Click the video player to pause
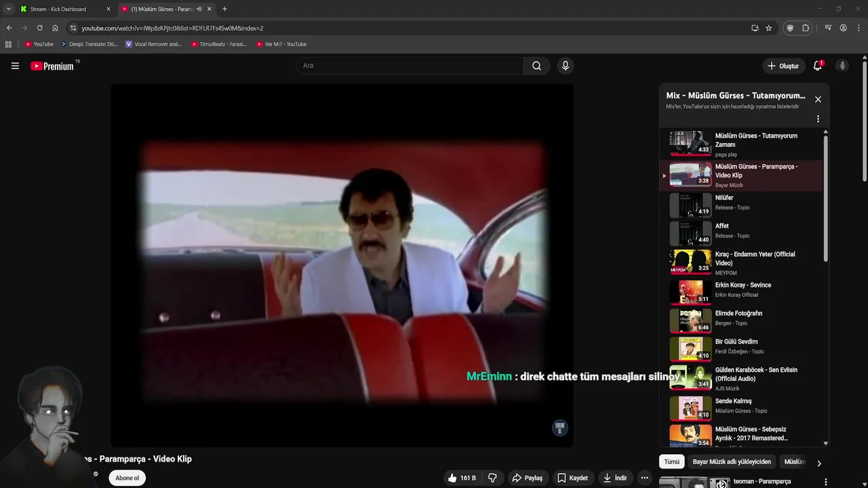868x488 pixels. coord(342,265)
